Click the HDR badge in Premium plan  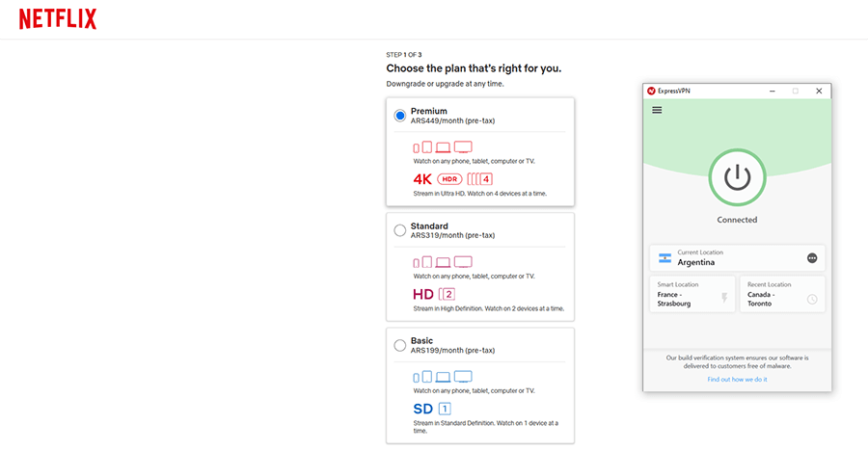tap(449, 179)
